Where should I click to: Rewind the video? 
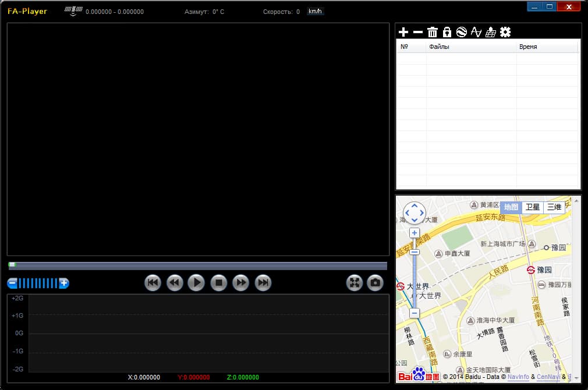[x=175, y=283]
